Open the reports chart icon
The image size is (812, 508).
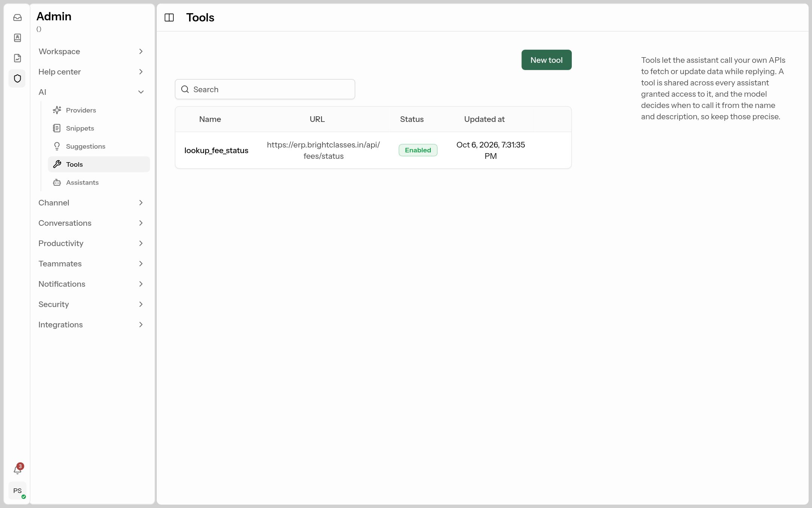pyautogui.click(x=17, y=58)
